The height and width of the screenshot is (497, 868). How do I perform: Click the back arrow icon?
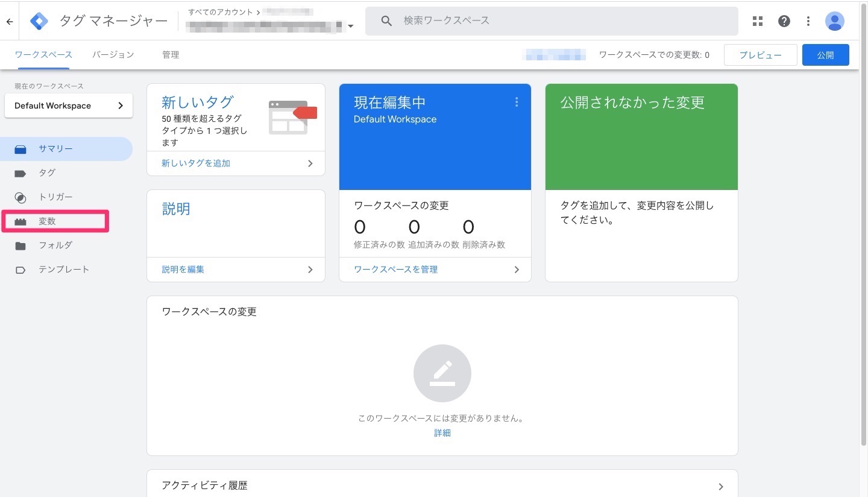(x=10, y=21)
